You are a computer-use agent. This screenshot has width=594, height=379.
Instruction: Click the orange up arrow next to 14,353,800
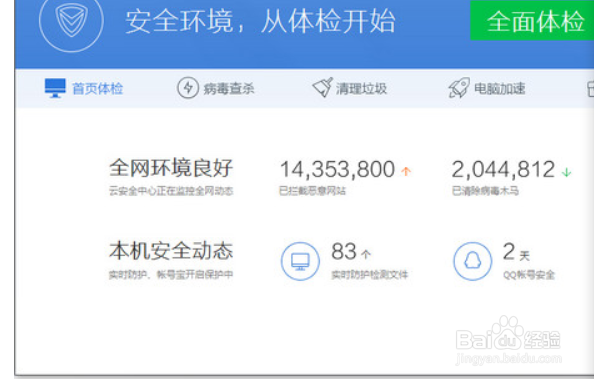pos(406,171)
